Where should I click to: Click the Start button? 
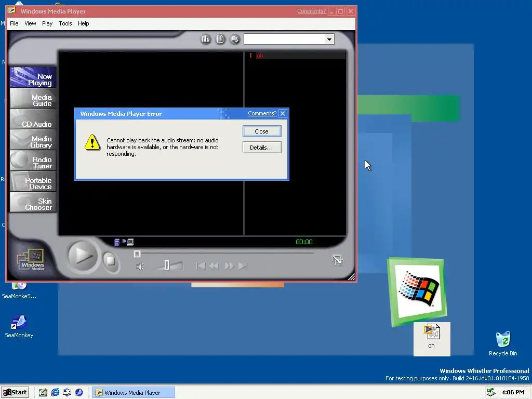(15, 393)
